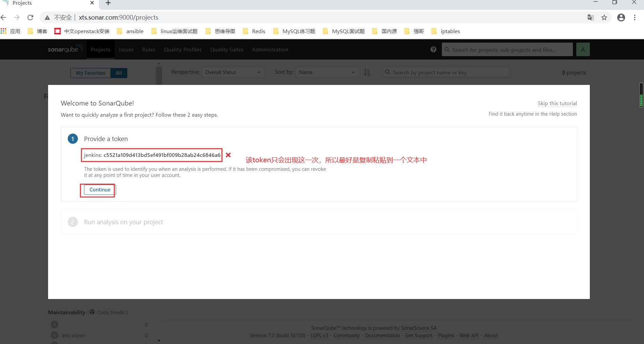644x344 pixels.
Task: Open the Plugins footer link
Action: click(446, 336)
